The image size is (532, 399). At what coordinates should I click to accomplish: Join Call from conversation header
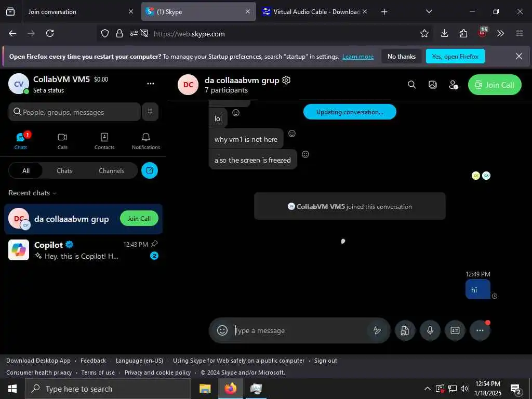[x=495, y=85]
